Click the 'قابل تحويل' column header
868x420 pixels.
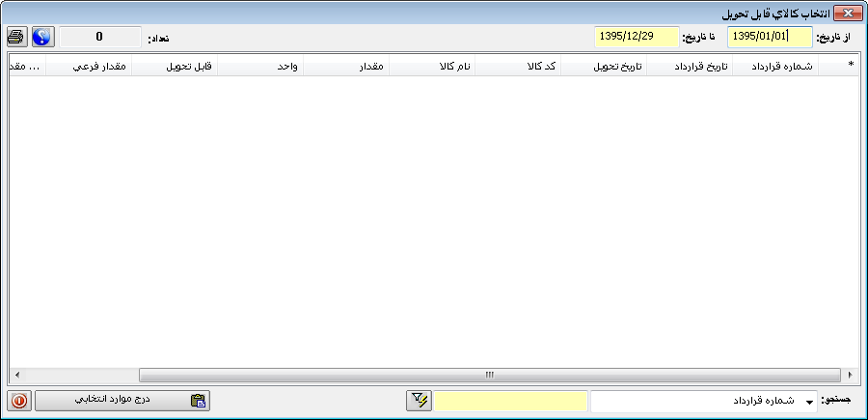175,65
